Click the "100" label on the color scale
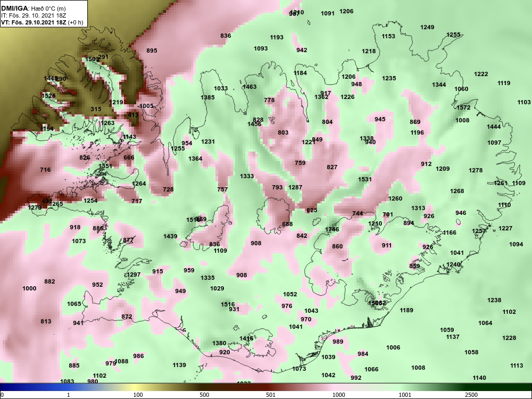Image resolution: width=532 pixels, height=399 pixels. coord(138,395)
